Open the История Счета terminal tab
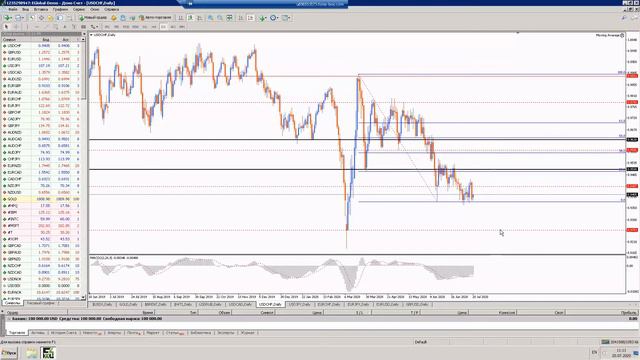 pyautogui.click(x=64, y=333)
